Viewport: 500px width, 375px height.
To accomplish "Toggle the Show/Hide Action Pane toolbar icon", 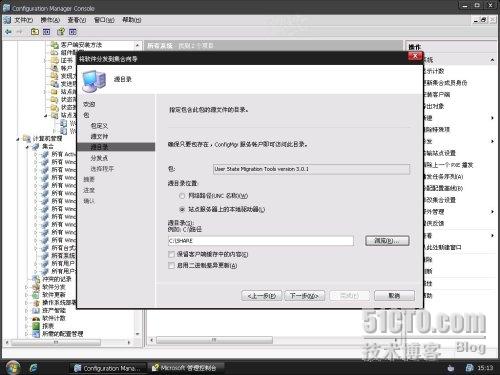I will coord(73,32).
